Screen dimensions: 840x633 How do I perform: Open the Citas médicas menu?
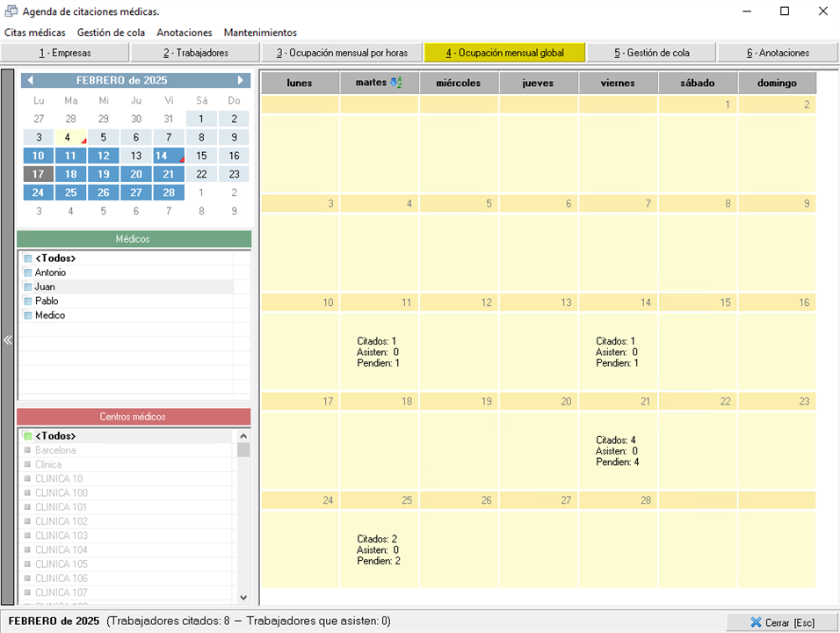tap(34, 33)
